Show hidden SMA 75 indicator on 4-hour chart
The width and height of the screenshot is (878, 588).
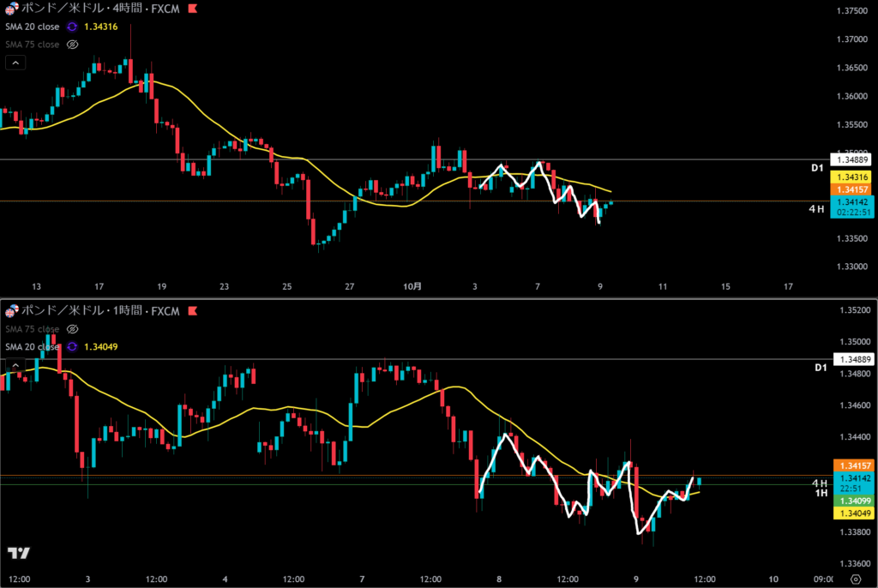(x=73, y=44)
